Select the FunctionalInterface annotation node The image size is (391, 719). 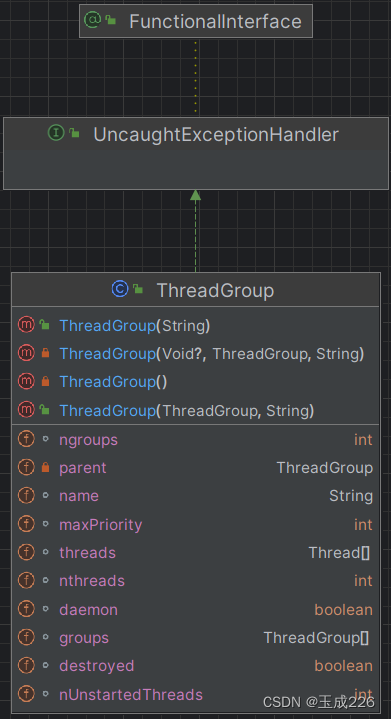point(196,21)
